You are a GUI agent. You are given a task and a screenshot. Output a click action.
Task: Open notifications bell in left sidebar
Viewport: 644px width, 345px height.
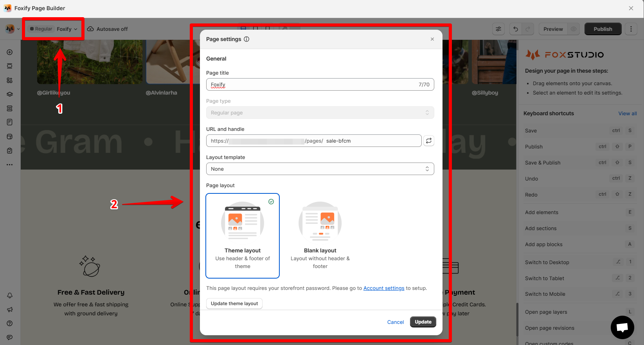click(x=10, y=295)
